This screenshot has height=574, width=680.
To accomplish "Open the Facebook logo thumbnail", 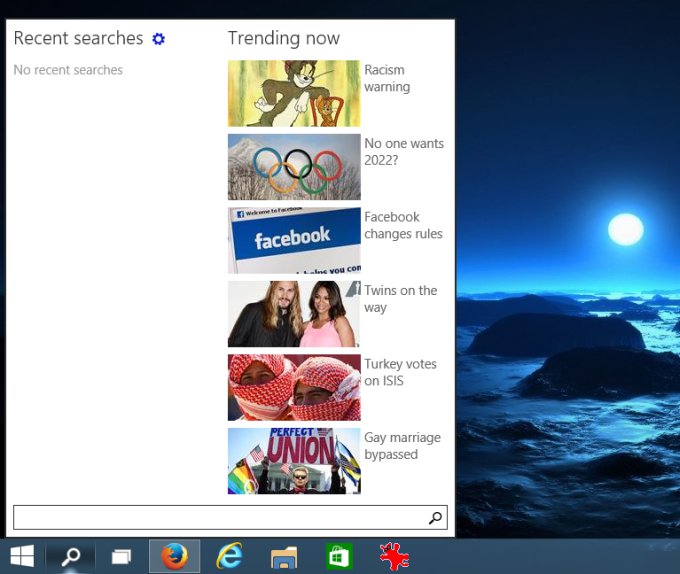I will [x=294, y=240].
